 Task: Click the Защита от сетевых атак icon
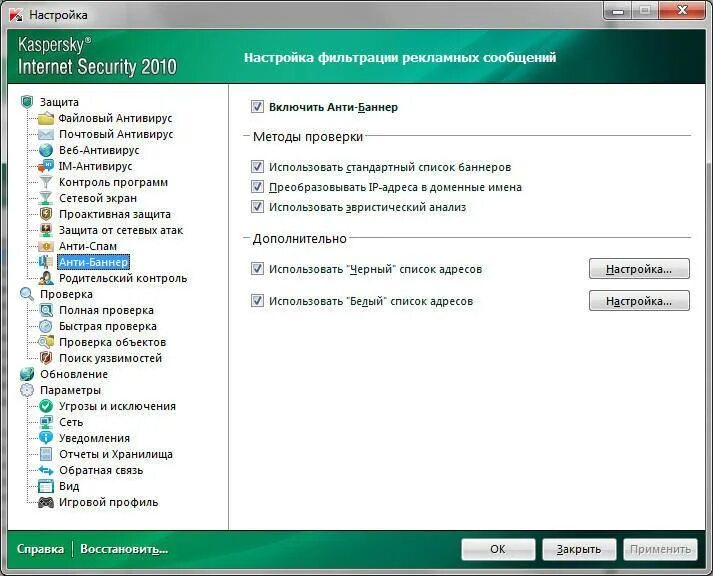click(45, 230)
